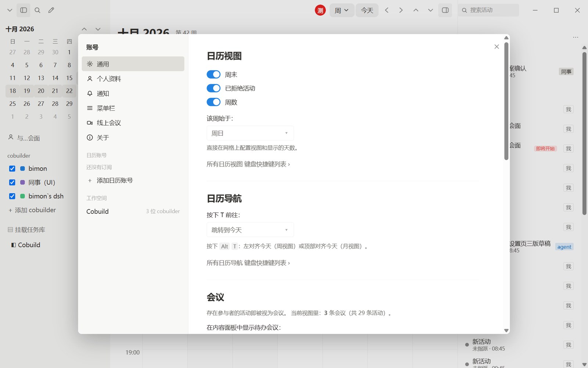The width and height of the screenshot is (588, 368).
Task: Click the dialog scrollbar down arrow
Action: pos(506,330)
